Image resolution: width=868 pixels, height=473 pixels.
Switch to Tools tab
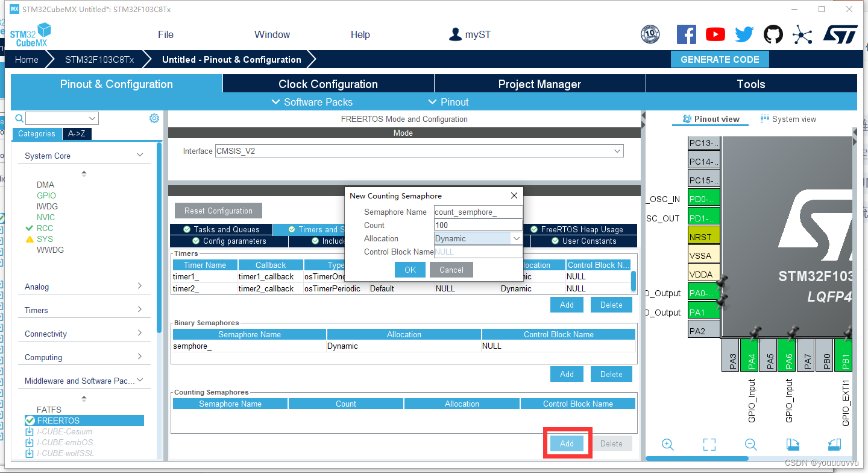tap(751, 84)
